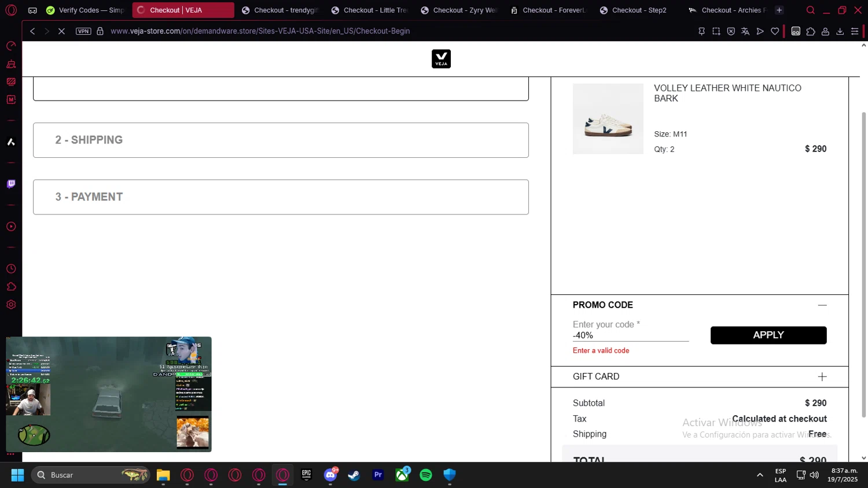The image size is (868, 488).
Task: Click the VOLLEY LEATHER WHITE NAUTICO BARK title
Action: click(x=727, y=93)
